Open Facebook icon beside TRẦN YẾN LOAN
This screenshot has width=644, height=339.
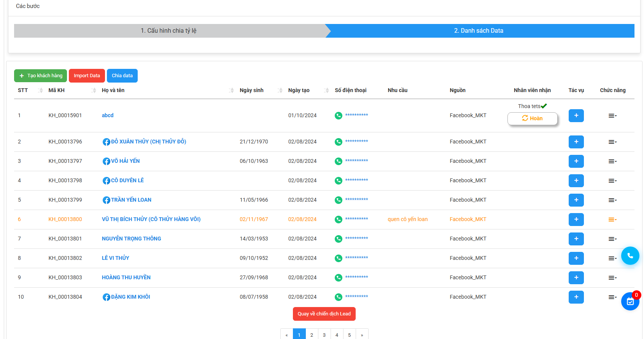(x=107, y=200)
